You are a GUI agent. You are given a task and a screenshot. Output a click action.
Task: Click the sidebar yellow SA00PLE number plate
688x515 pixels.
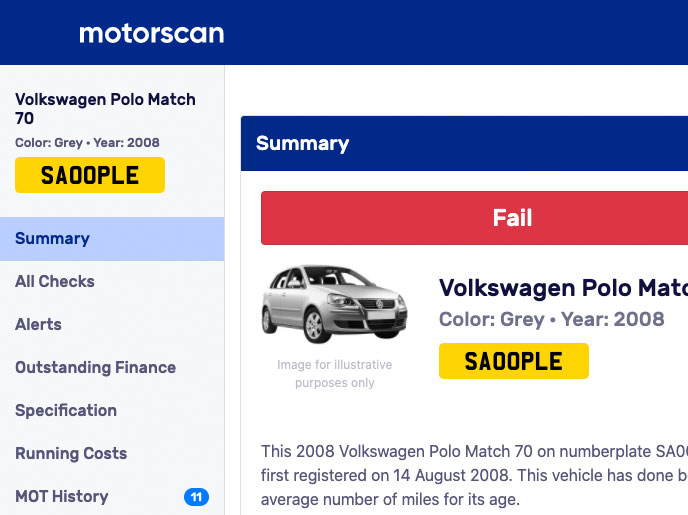90,175
